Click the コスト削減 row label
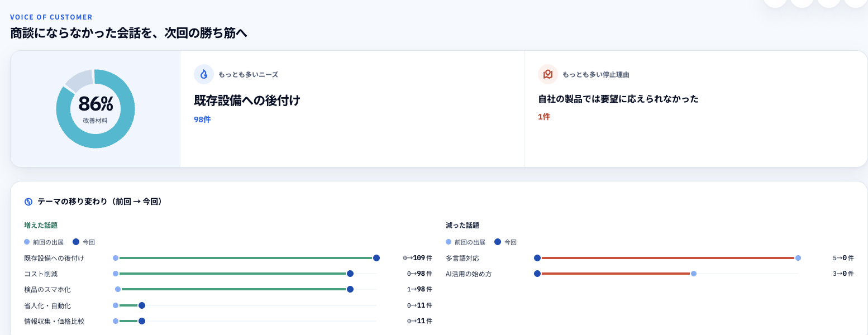Screen dimensions: 868x335 [x=41, y=274]
